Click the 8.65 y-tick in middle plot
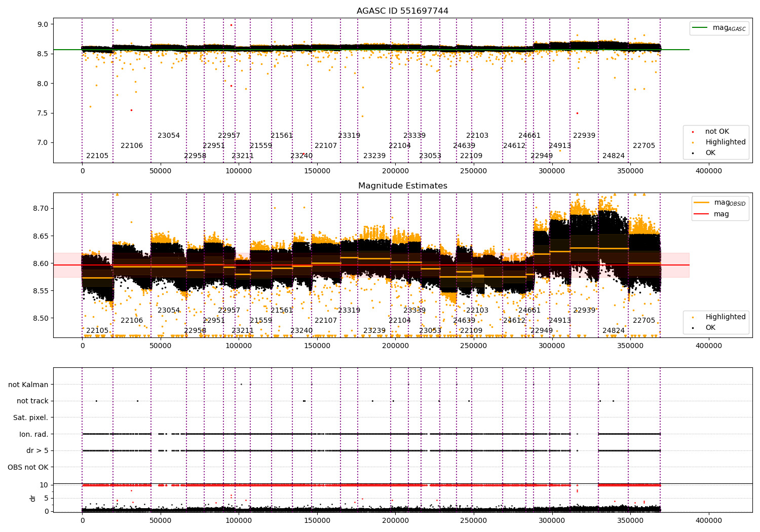 click(40, 236)
